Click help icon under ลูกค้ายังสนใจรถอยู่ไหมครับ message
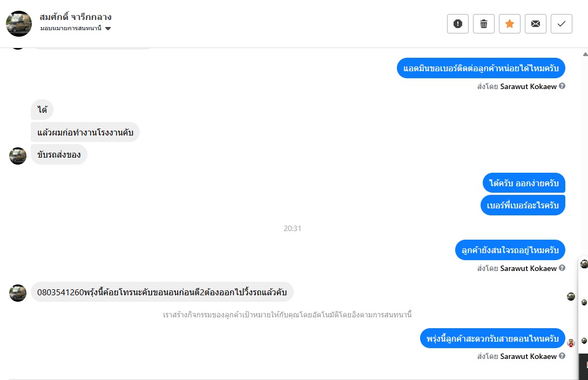The image size is (588, 380). coord(562,268)
